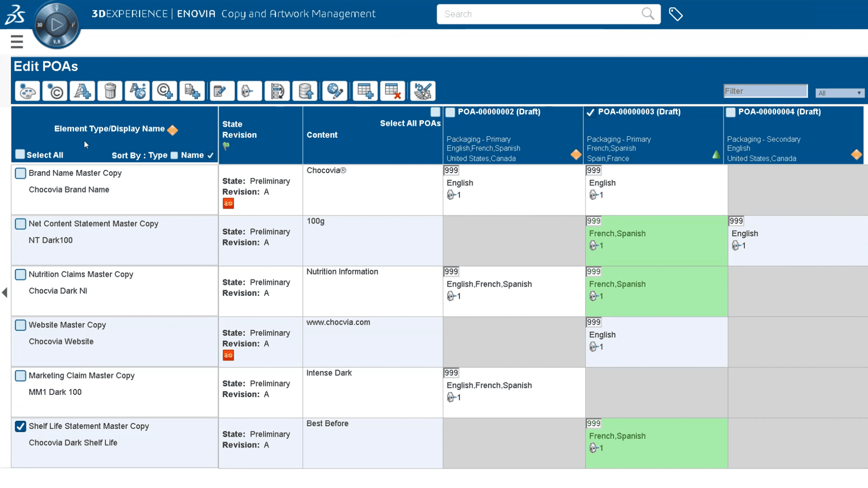868x488 pixels.
Task: Open the 3DEXPERIENCE compass
Action: [x=57, y=25]
